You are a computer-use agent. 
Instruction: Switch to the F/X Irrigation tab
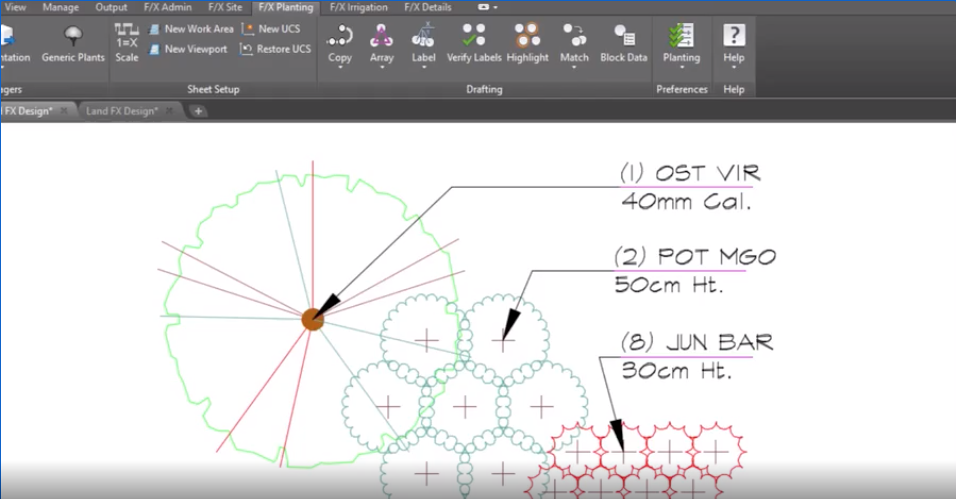click(x=358, y=7)
